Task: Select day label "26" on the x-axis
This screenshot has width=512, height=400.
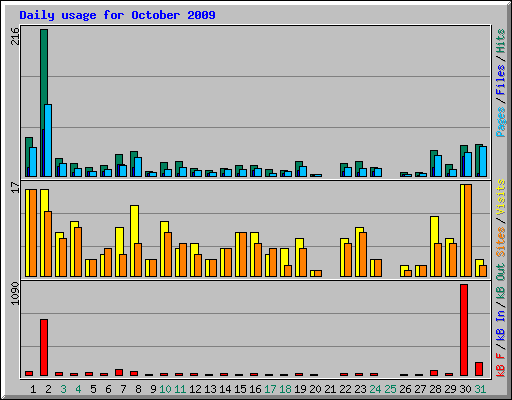Action: pos(405,389)
